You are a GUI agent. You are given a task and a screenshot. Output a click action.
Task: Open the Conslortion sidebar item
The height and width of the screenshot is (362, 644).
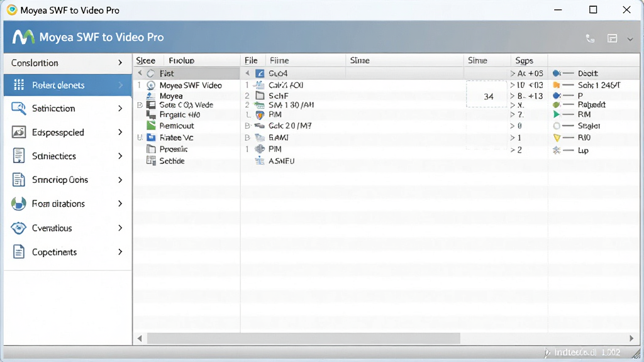pyautogui.click(x=68, y=63)
